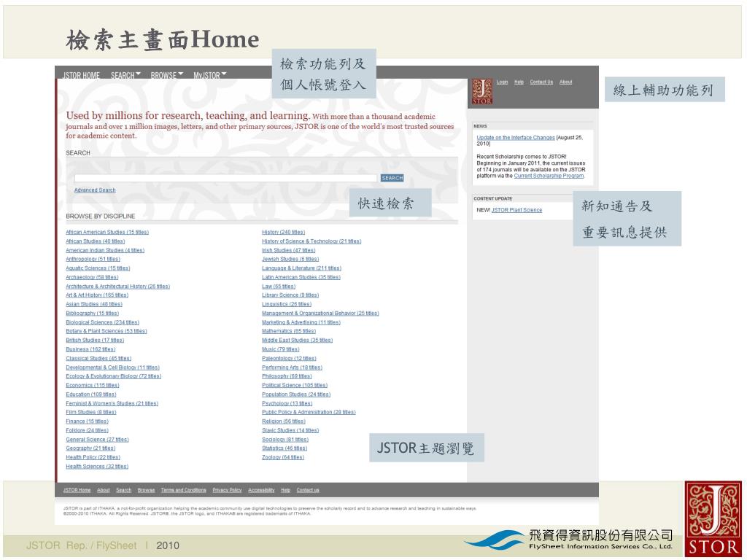Open the Advanced Search link
747x560 pixels.
tap(95, 190)
